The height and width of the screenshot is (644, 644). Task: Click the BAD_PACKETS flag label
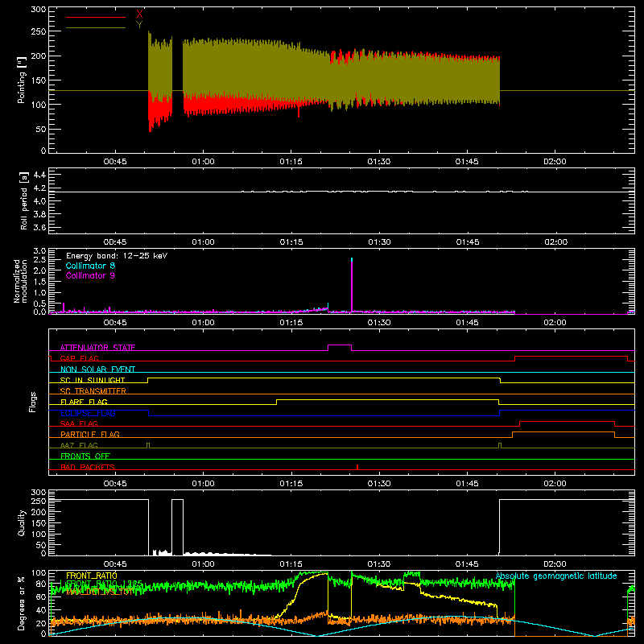coord(88,467)
